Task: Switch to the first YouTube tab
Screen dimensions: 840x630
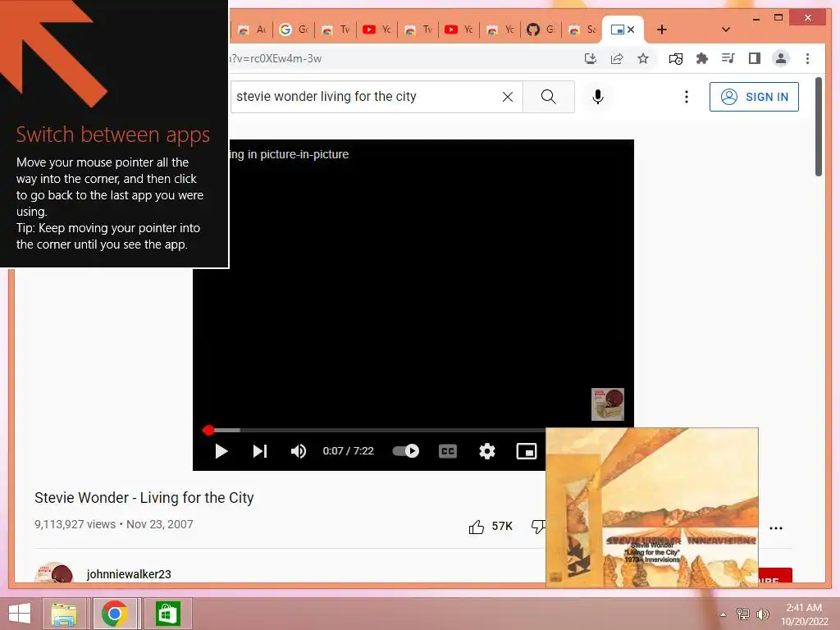Action: click(x=377, y=30)
